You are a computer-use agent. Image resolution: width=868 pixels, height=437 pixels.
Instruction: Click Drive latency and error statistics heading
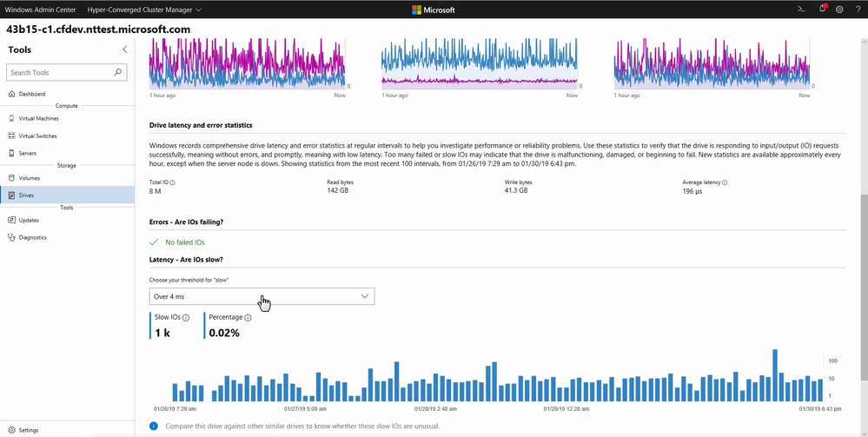(x=201, y=125)
